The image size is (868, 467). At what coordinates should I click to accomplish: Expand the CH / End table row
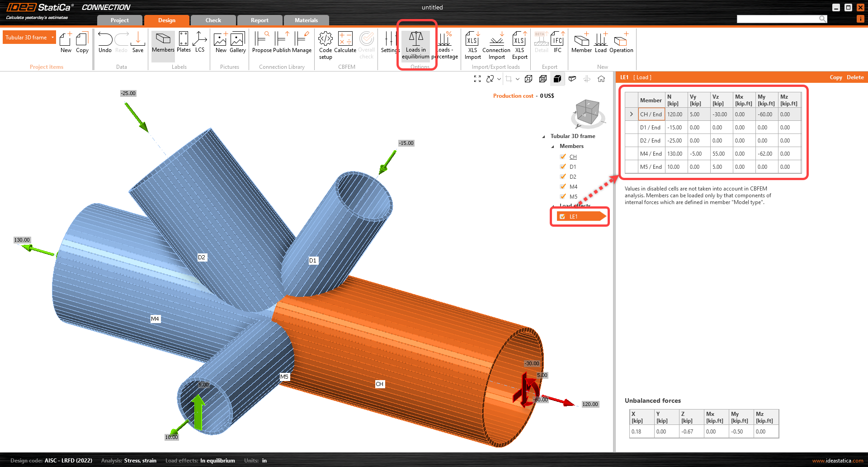pos(631,114)
